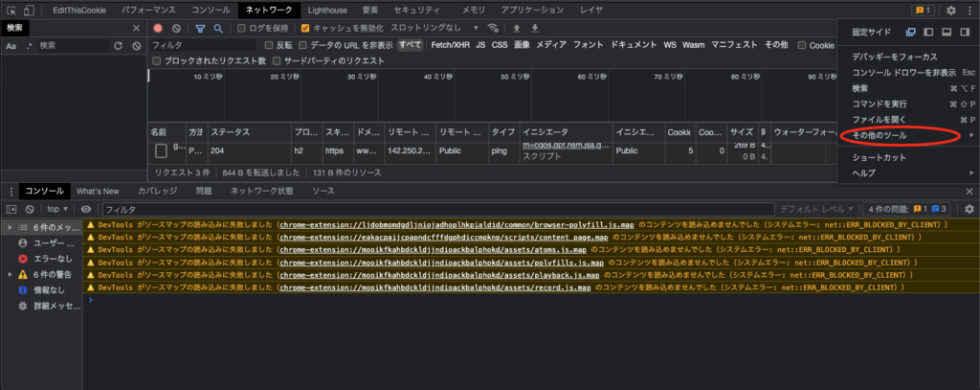Open live expression eye icon in console
Screen dimensions: 980x390
click(x=86, y=208)
